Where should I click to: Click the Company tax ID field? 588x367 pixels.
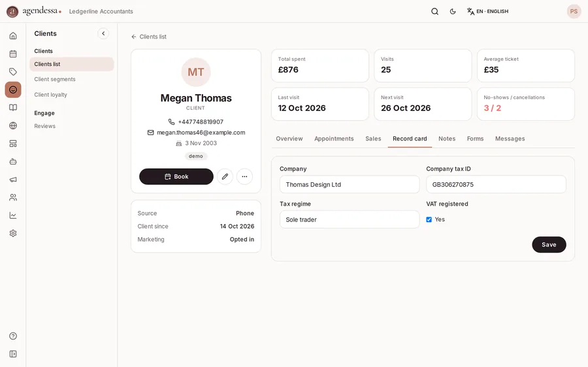(x=496, y=184)
